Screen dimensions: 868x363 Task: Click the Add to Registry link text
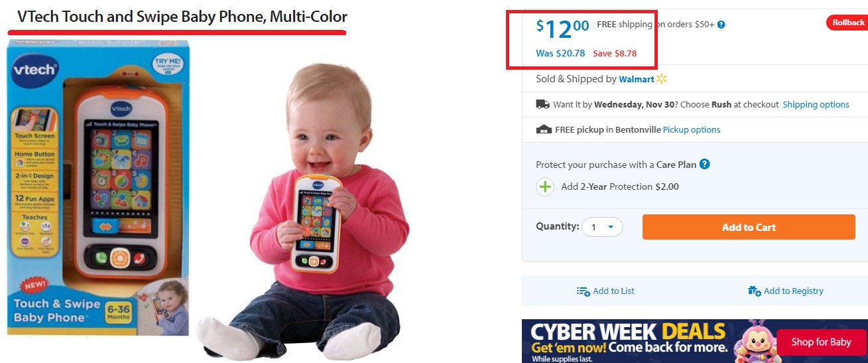793,291
